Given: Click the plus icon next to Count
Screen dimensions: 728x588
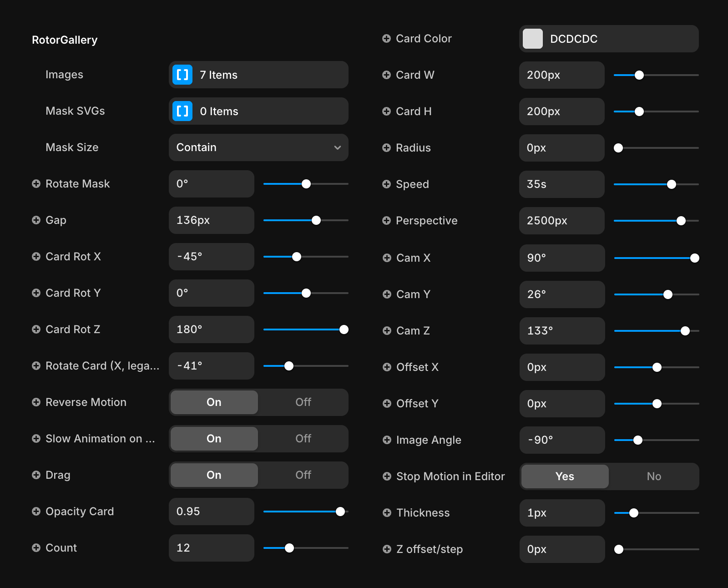Looking at the screenshot, I should (x=36, y=548).
